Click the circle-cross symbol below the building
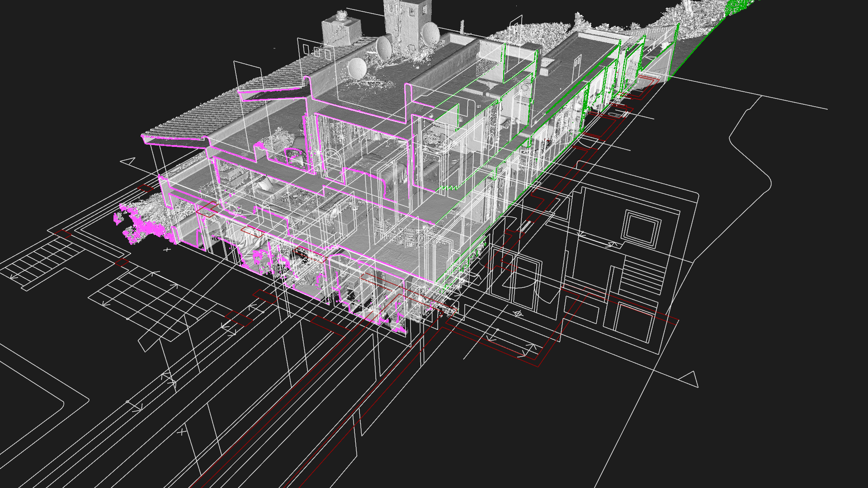The image size is (868, 488). 518,313
